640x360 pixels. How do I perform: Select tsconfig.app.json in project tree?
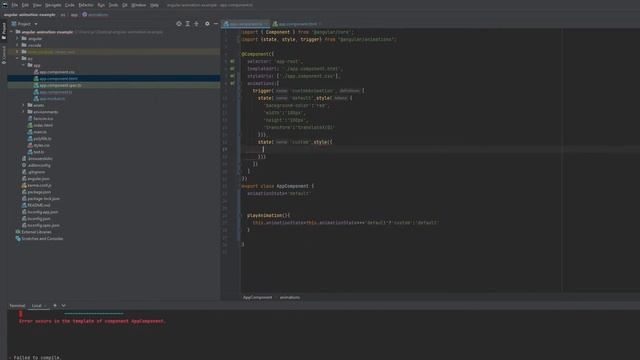[x=42, y=212]
